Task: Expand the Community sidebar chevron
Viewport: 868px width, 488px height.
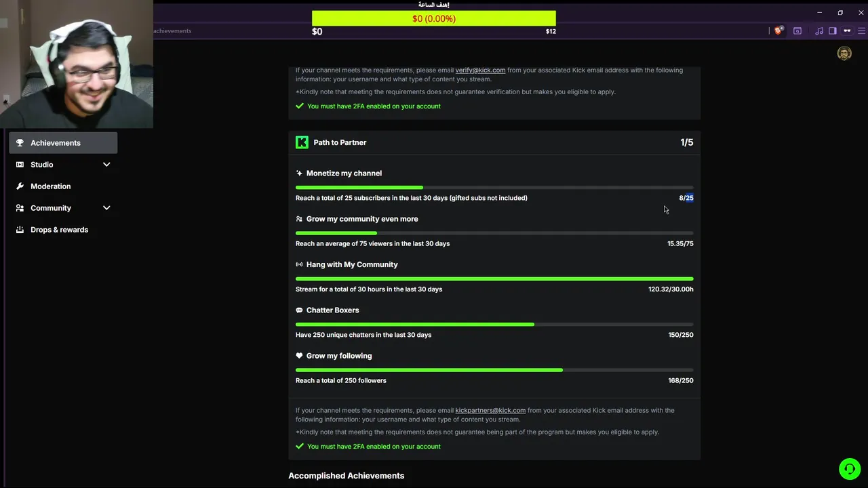Action: pyautogui.click(x=106, y=208)
